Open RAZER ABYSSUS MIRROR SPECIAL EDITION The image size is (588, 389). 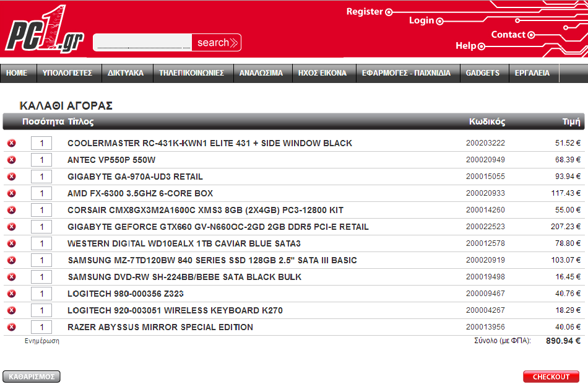(x=160, y=327)
